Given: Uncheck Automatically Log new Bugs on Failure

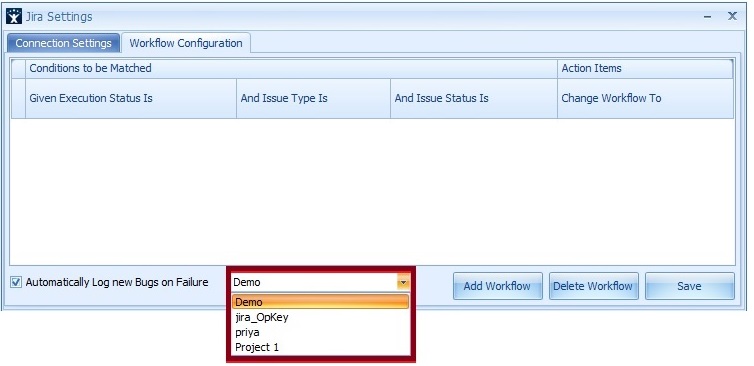Looking at the screenshot, I should [x=16, y=282].
